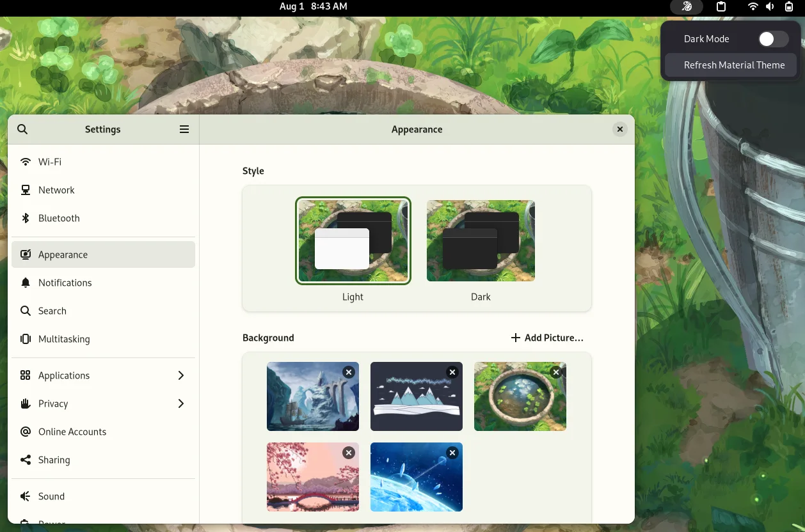Expand the Privacy section chevron
The height and width of the screenshot is (532, 805).
(181, 403)
